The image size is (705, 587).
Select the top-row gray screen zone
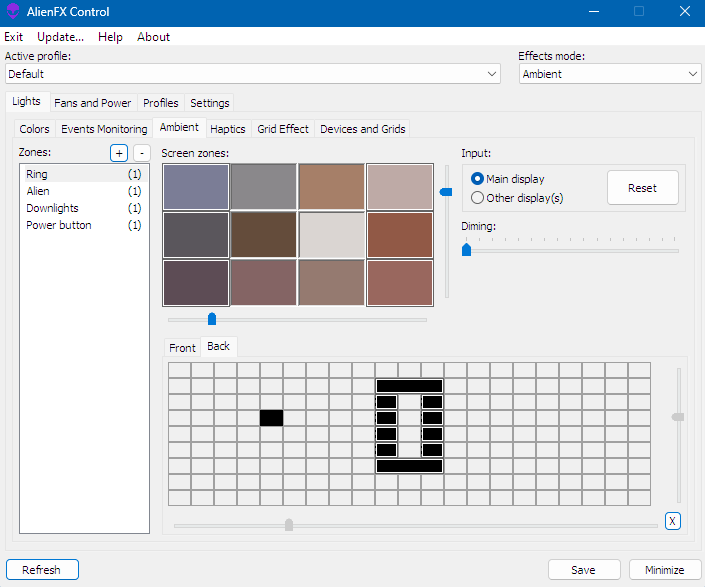pos(263,187)
